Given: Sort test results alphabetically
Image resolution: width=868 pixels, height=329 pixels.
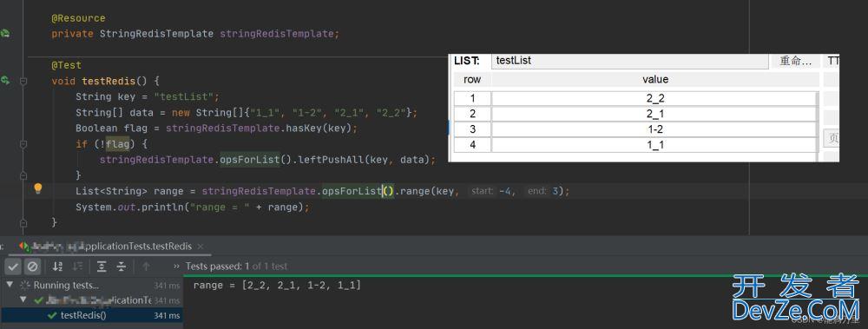Looking at the screenshot, I should pos(57,266).
